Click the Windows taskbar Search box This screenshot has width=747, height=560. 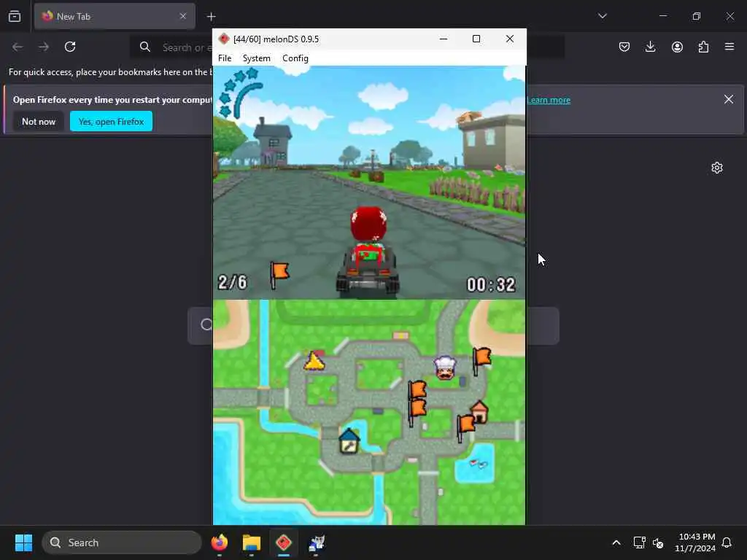coord(122,542)
